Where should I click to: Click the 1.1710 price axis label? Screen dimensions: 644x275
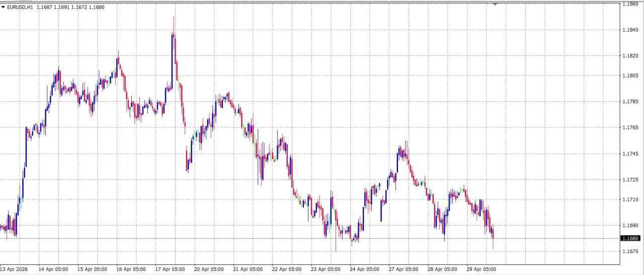(630, 199)
